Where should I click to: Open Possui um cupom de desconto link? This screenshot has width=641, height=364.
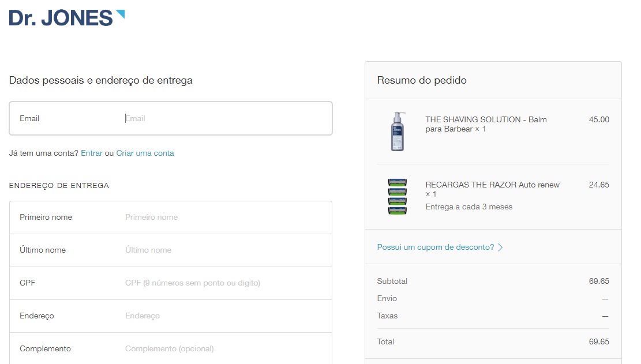pos(436,247)
